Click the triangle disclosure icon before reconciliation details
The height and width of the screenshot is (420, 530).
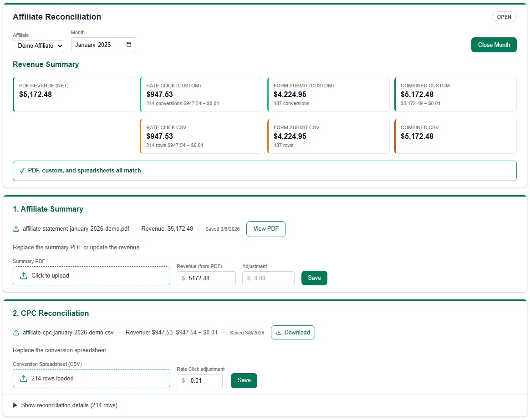point(15,405)
